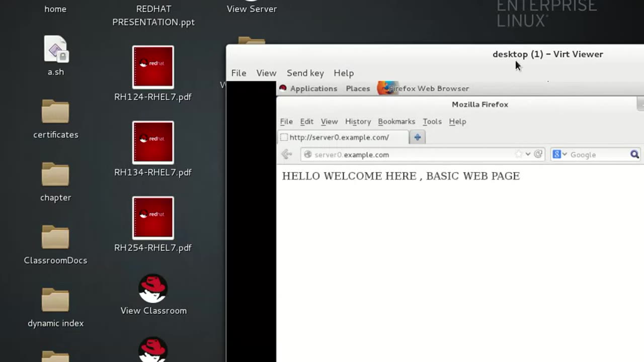Click the View Server desktop label
644x362 pixels.
(252, 9)
